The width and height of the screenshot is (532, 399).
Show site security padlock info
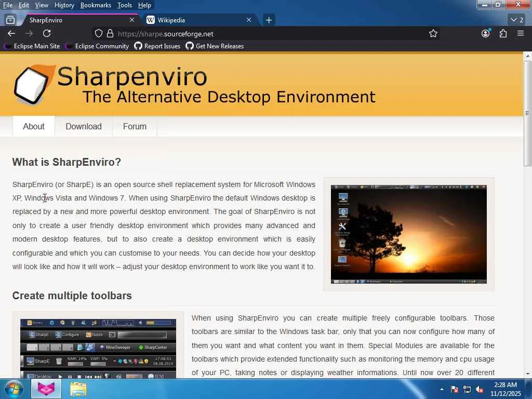pos(110,34)
